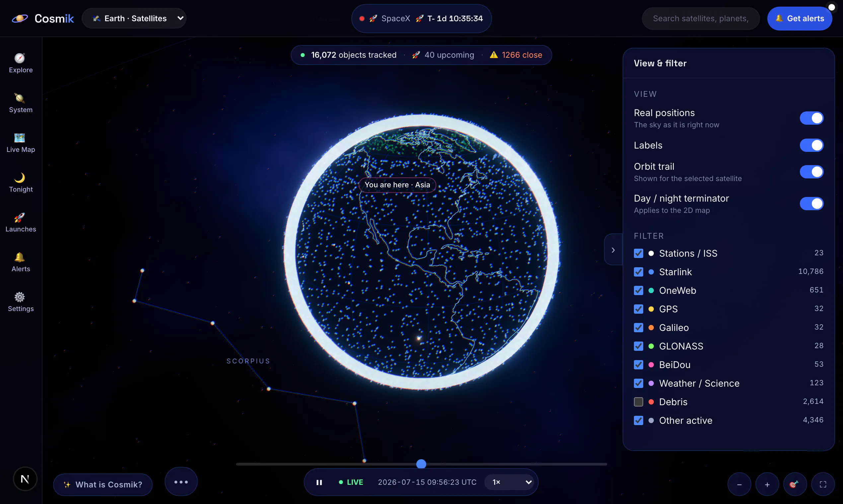Click Get alerts button
The height and width of the screenshot is (504, 843).
[800, 18]
